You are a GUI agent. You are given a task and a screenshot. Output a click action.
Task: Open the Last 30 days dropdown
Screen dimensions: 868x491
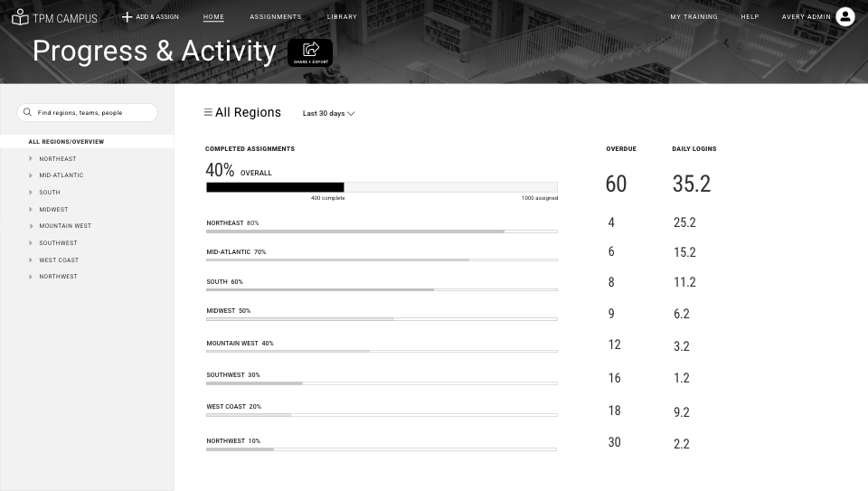tap(328, 113)
